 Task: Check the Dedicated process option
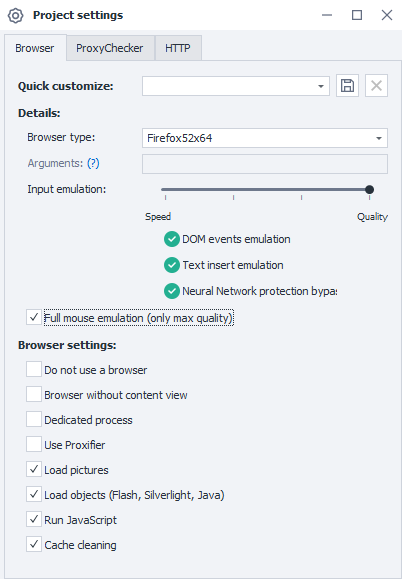(x=34, y=419)
